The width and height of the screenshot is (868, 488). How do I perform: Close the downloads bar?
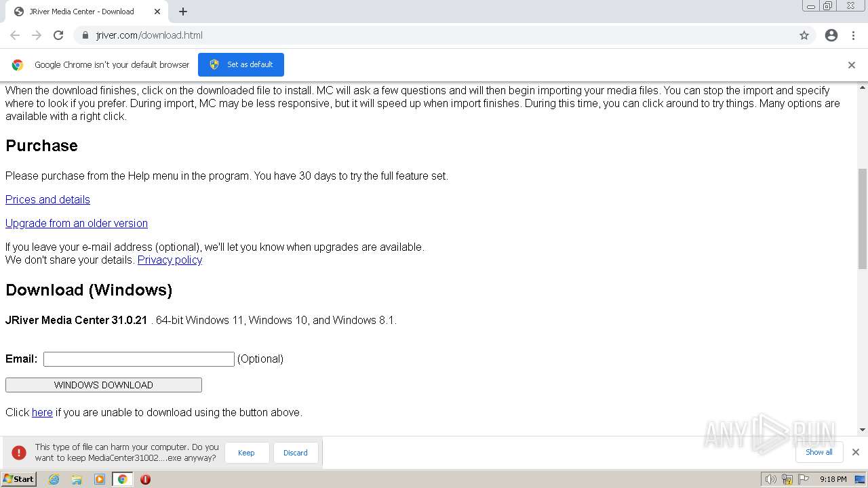tap(856, 452)
